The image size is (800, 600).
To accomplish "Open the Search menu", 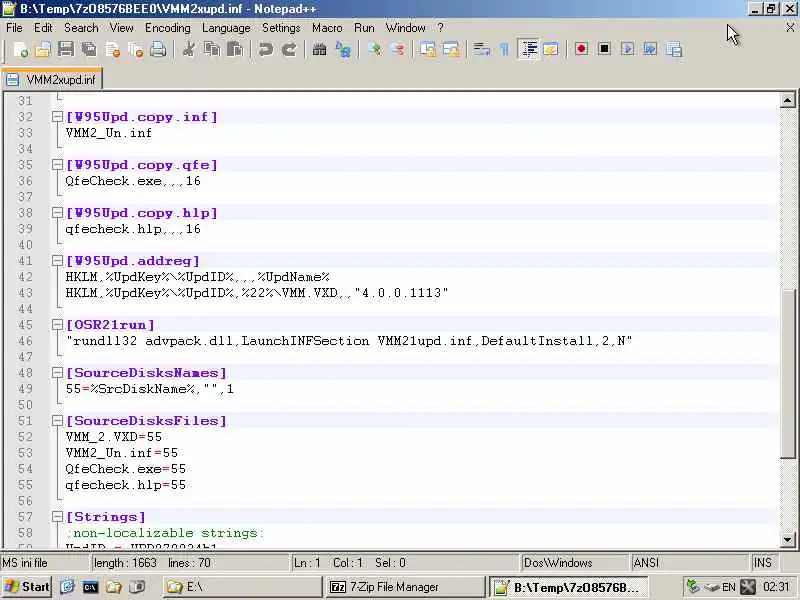I will point(81,28).
